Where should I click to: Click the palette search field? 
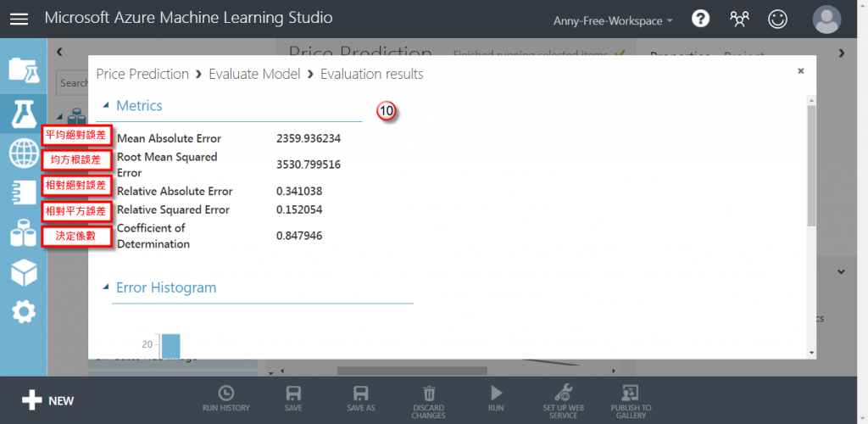73,83
